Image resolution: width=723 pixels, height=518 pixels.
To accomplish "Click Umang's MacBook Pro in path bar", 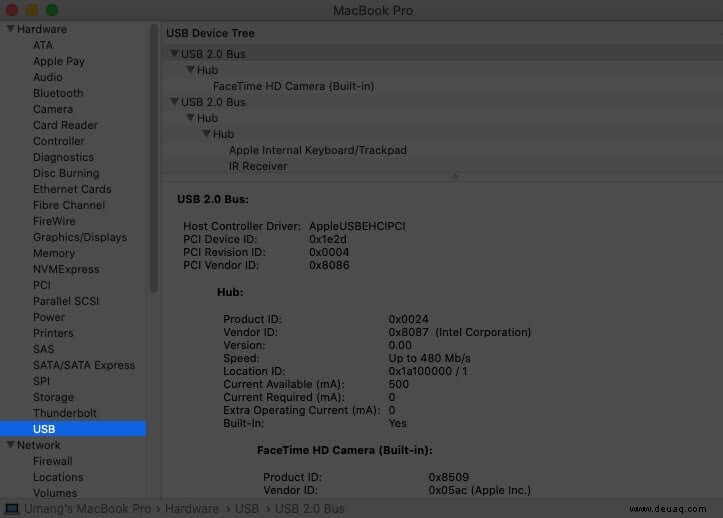I will click(x=88, y=508).
